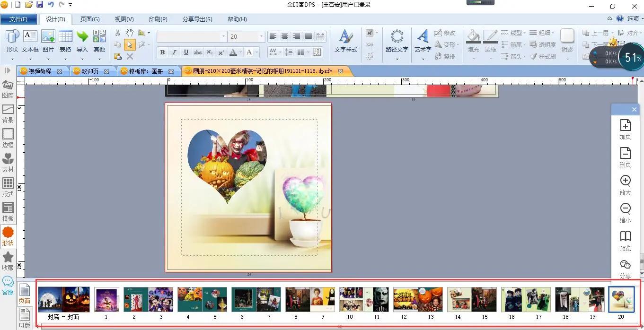This screenshot has height=330, width=644.
Task: Expand the font name combo box
Action: click(223, 36)
